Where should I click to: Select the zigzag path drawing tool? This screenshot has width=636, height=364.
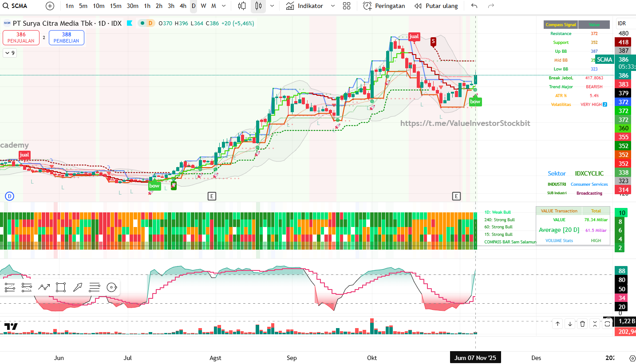[x=44, y=287]
